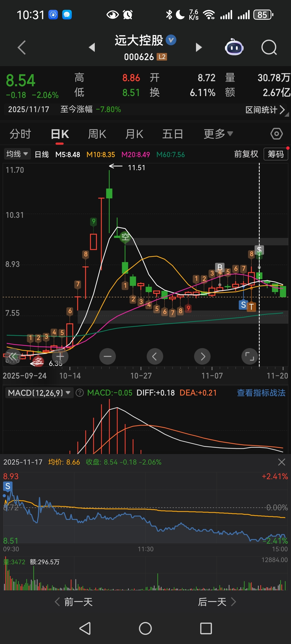
Task: Switch to 月K tab
Action: (134, 134)
